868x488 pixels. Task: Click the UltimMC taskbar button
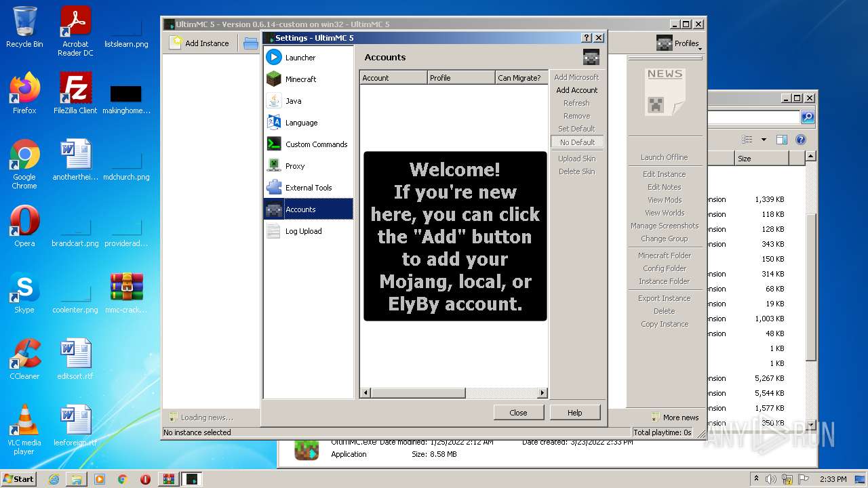[x=192, y=479]
